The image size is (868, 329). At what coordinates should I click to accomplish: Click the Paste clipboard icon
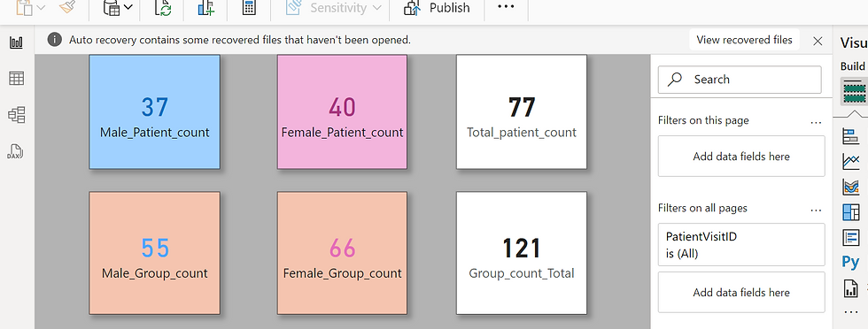tap(25, 8)
